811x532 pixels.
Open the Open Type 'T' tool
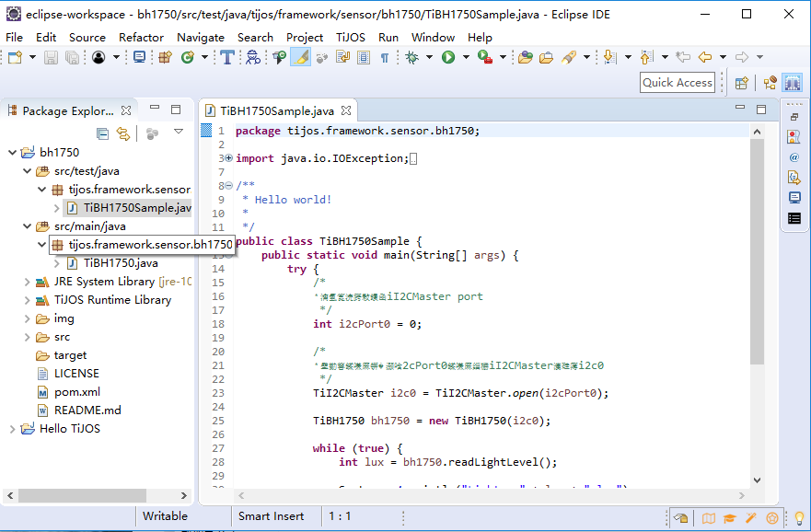(x=227, y=57)
